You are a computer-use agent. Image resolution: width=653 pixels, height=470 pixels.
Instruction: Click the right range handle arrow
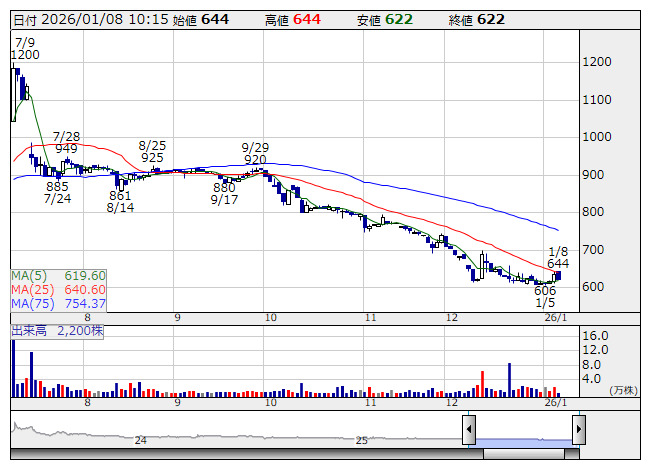pos(578,430)
